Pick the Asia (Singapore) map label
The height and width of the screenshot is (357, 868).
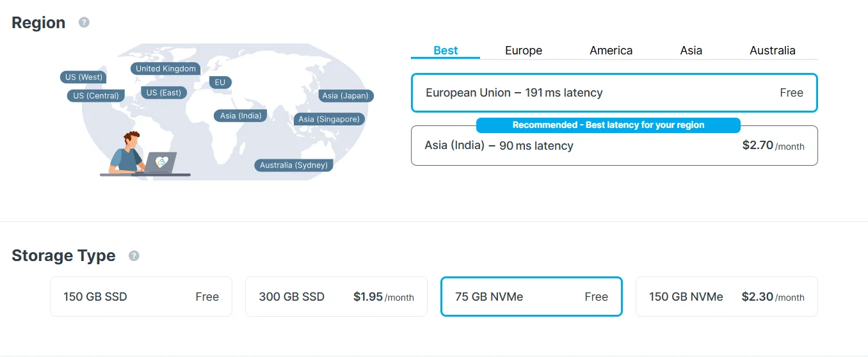tap(329, 119)
